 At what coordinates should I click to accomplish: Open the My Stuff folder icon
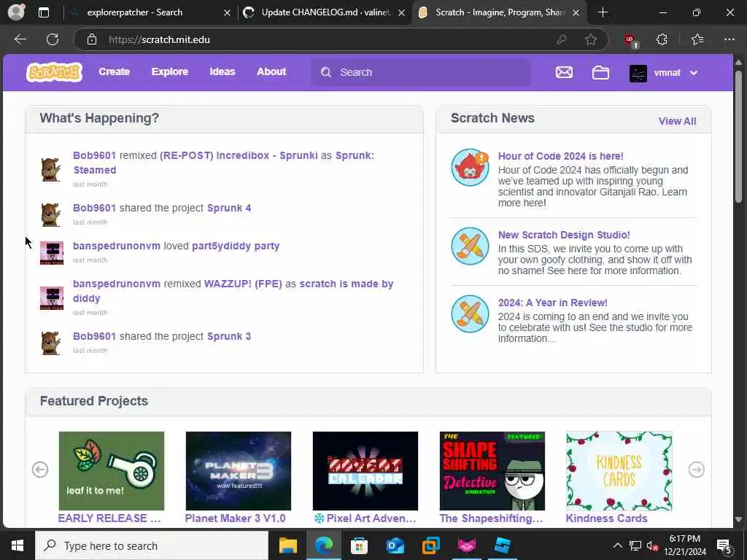click(x=600, y=72)
